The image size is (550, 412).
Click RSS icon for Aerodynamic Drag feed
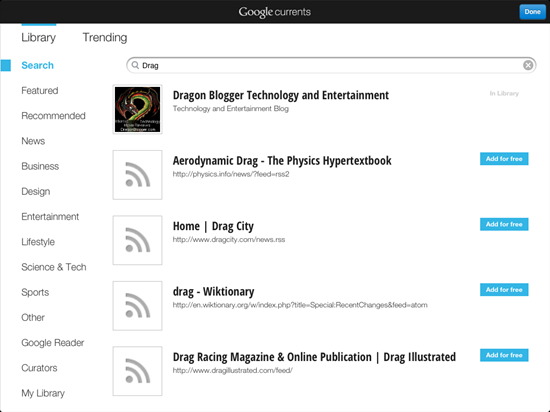click(x=138, y=175)
